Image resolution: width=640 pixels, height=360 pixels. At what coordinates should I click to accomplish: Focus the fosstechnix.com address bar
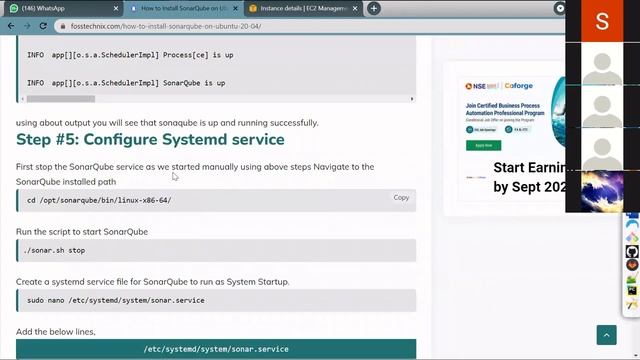310,26
